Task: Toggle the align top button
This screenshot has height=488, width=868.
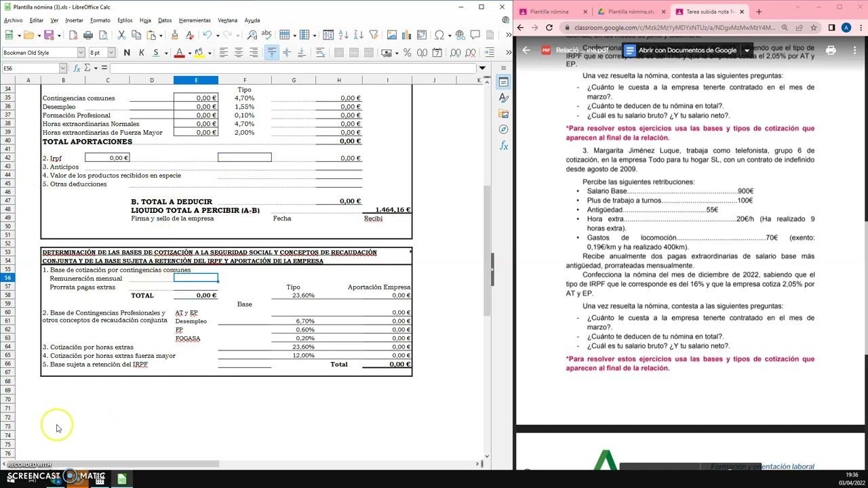Action: coord(271,53)
